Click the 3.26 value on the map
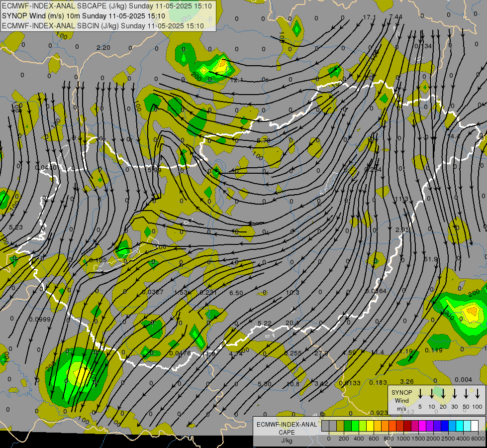This screenshot has width=487, height=448. tap(407, 381)
